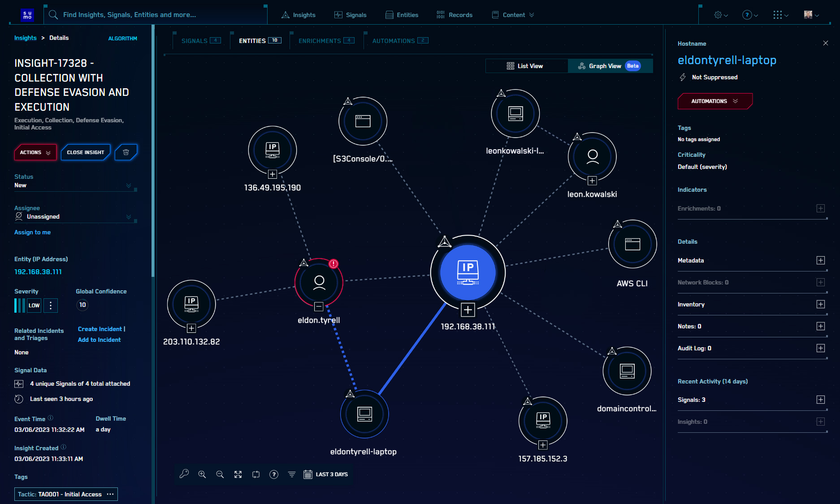Image resolution: width=840 pixels, height=504 pixels.
Task: Switch to List View
Action: tap(527, 66)
